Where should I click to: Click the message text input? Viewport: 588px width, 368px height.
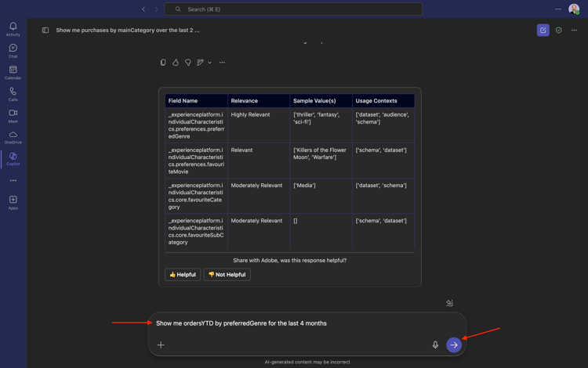pyautogui.click(x=307, y=323)
